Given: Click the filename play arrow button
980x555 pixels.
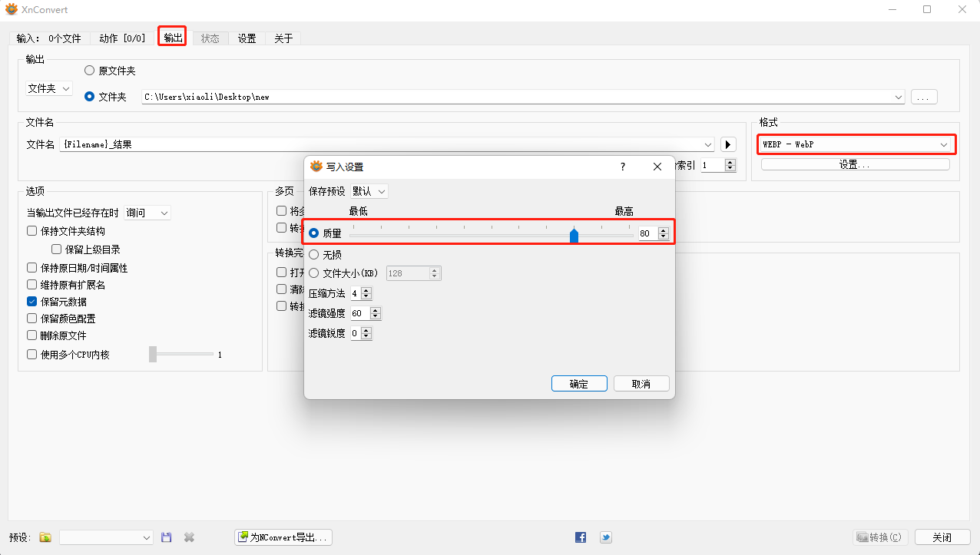Looking at the screenshot, I should (x=728, y=144).
